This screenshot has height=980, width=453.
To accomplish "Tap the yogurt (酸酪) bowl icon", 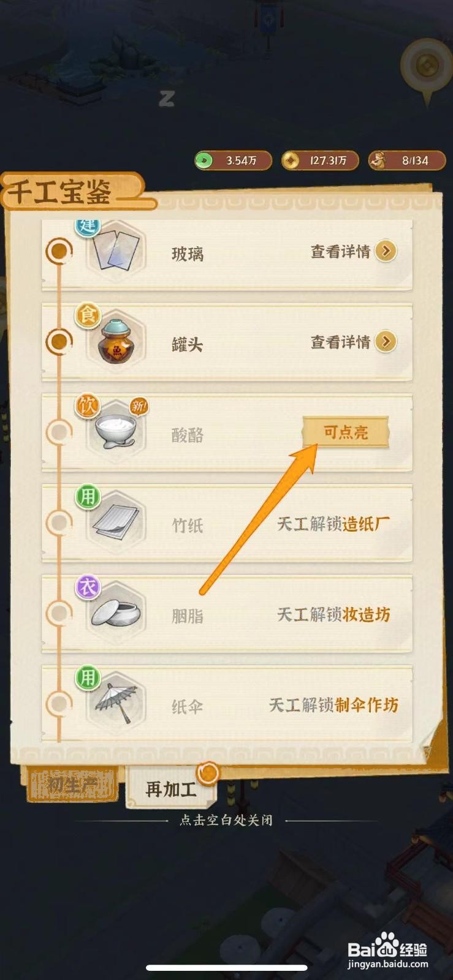I will point(116,431).
